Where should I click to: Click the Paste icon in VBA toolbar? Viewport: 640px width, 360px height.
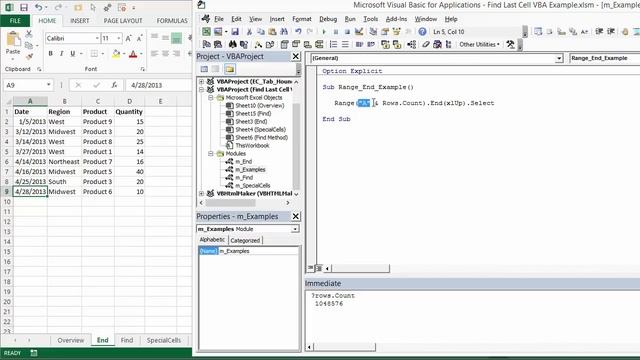[x=272, y=31]
